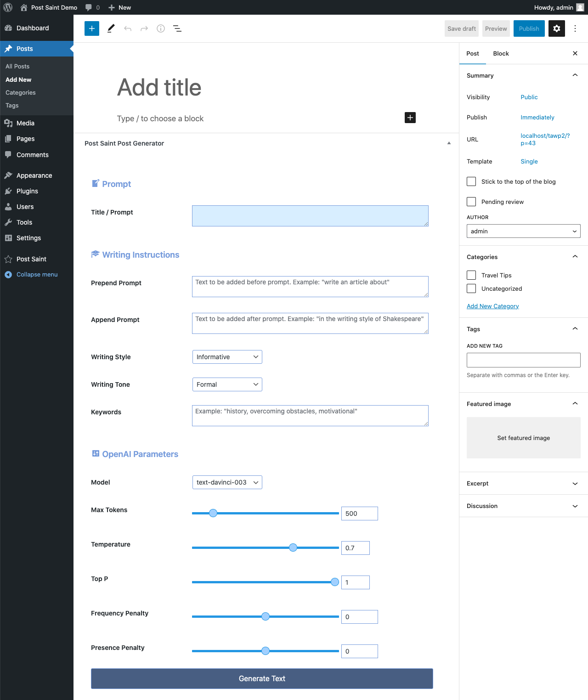Click the Undo arrow
The image size is (588, 700).
(x=128, y=28)
